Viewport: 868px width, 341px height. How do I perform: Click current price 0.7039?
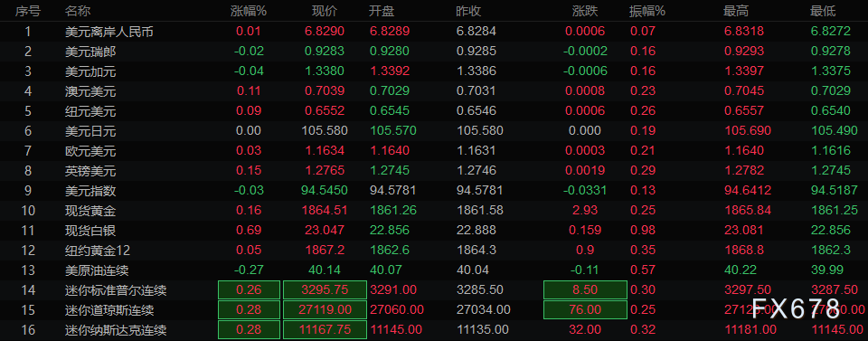coord(325,91)
